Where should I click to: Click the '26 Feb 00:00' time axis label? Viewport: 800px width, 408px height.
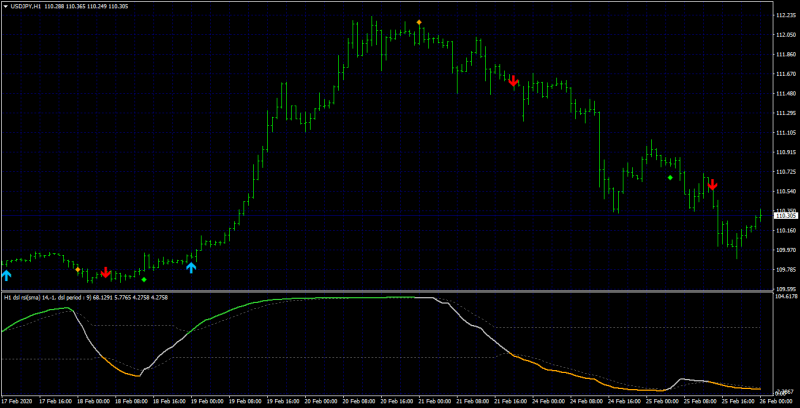(776, 401)
